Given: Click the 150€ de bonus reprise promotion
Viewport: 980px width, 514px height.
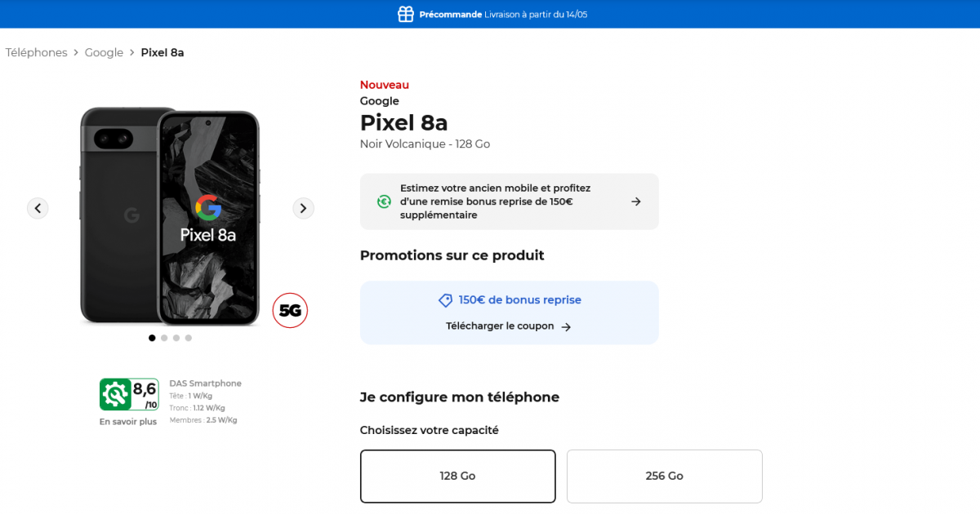Looking at the screenshot, I should [x=519, y=300].
